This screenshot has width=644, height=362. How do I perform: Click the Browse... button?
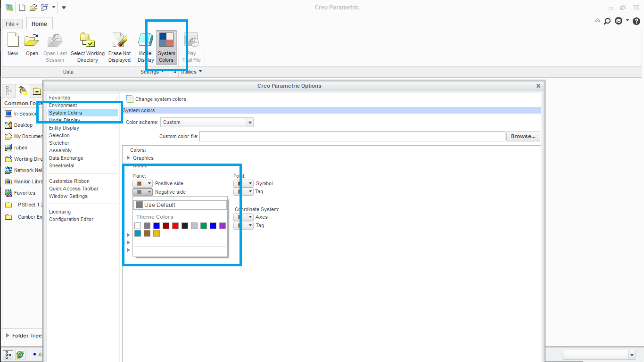click(523, 136)
